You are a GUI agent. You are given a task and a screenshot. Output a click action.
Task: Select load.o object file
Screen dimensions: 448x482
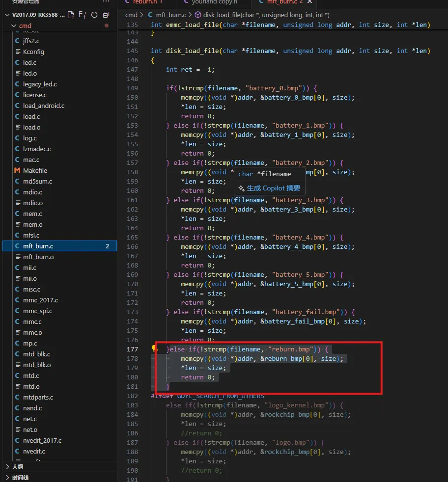(x=60, y=127)
